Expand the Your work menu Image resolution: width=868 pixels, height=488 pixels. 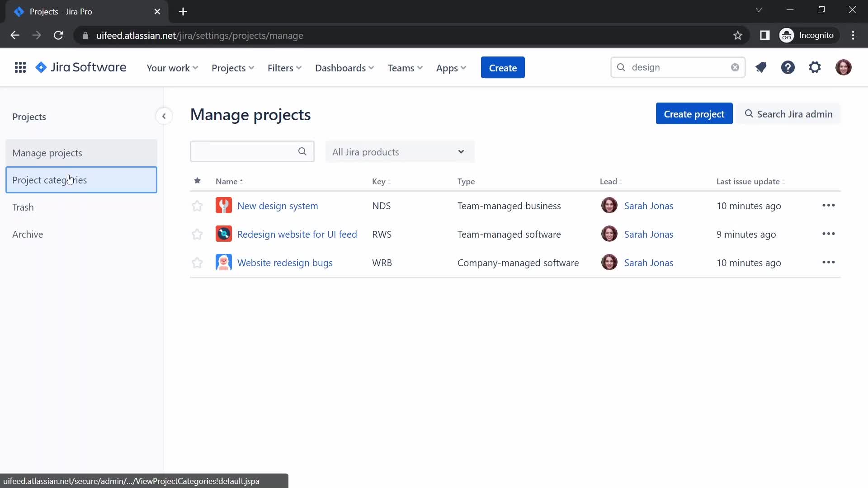(x=172, y=68)
